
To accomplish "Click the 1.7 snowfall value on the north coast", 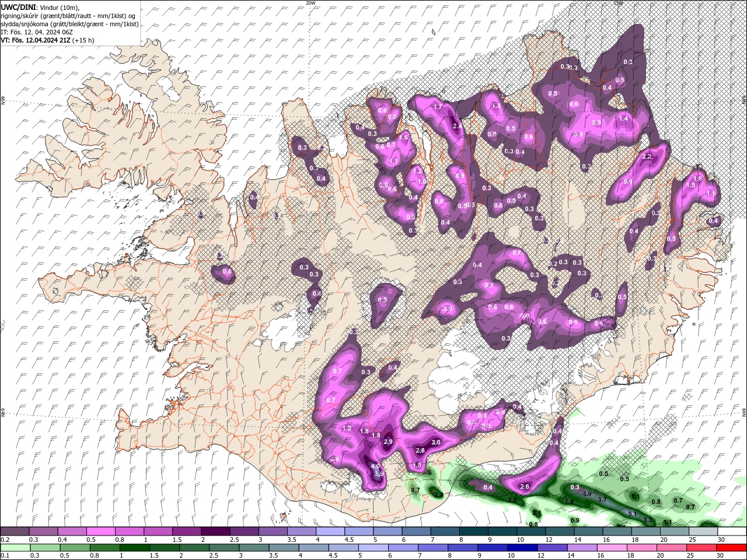I will pyautogui.click(x=438, y=107).
